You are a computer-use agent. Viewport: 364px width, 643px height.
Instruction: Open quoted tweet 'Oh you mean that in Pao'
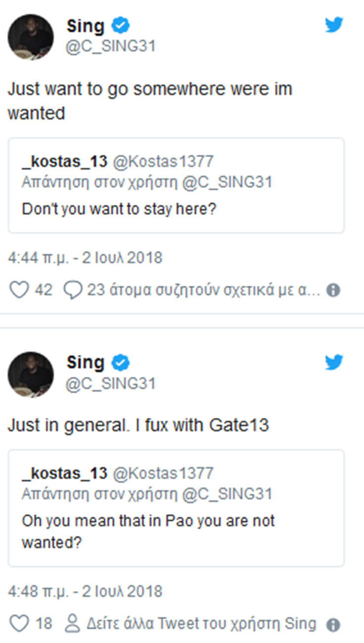[176, 508]
